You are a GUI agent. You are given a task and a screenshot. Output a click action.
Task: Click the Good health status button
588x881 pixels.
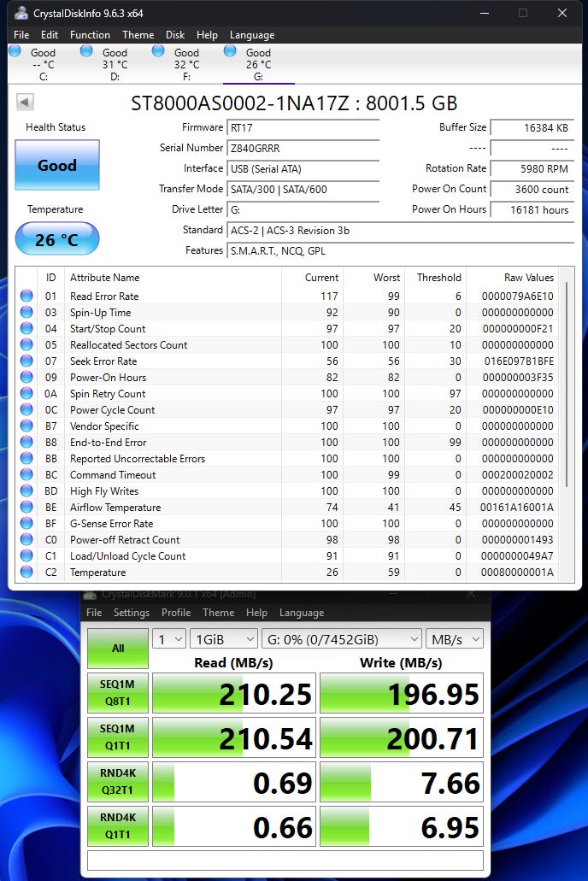click(x=56, y=165)
